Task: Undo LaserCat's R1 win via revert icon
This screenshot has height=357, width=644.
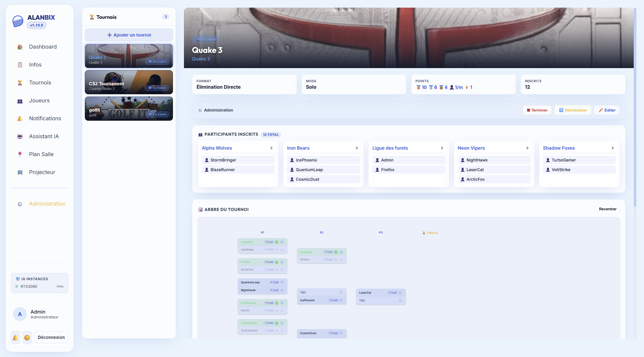Action: tap(282, 242)
